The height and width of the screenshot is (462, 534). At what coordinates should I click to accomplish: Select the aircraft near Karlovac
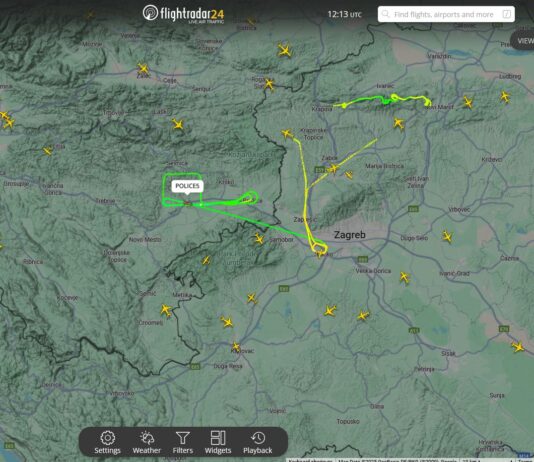click(236, 347)
